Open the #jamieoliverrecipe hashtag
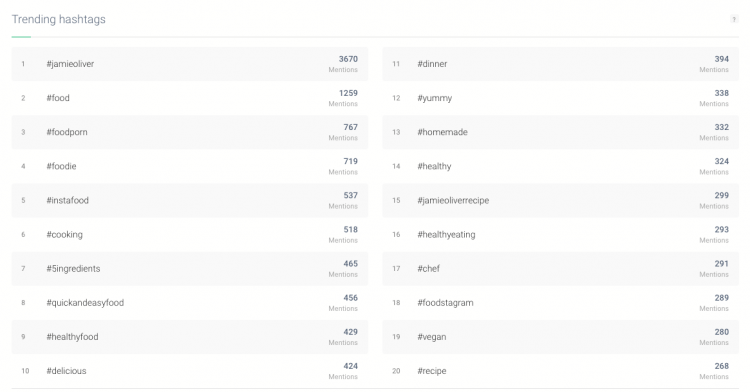Screen dimensions: 750x392 (x=453, y=201)
